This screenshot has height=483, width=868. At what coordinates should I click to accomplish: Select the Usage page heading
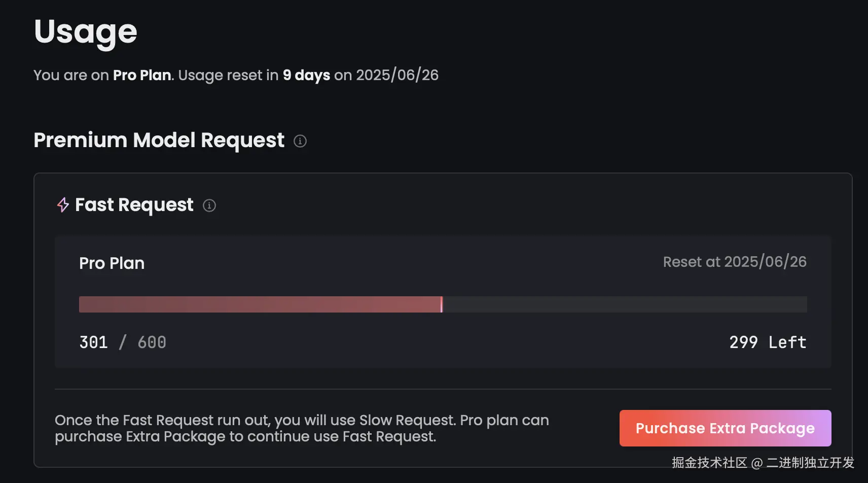(x=86, y=32)
